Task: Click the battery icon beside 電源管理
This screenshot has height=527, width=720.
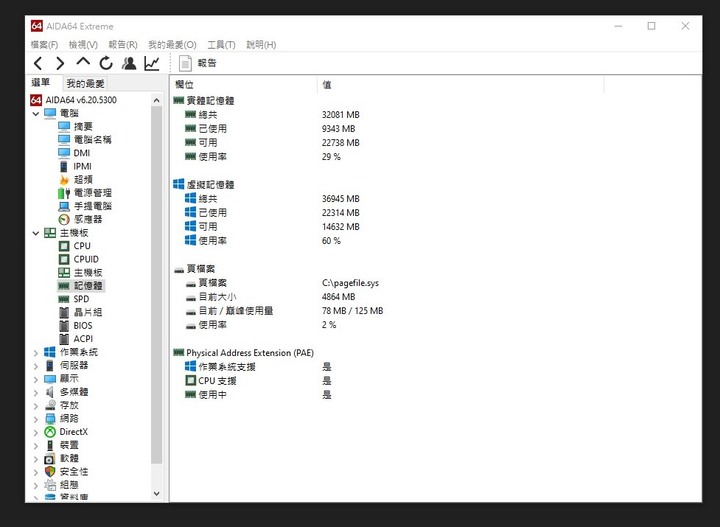Action: (64, 193)
